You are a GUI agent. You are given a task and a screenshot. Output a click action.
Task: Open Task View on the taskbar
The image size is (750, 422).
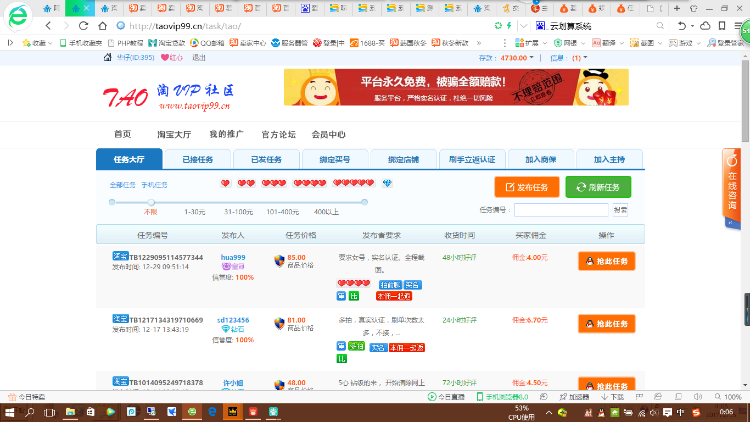point(49,412)
